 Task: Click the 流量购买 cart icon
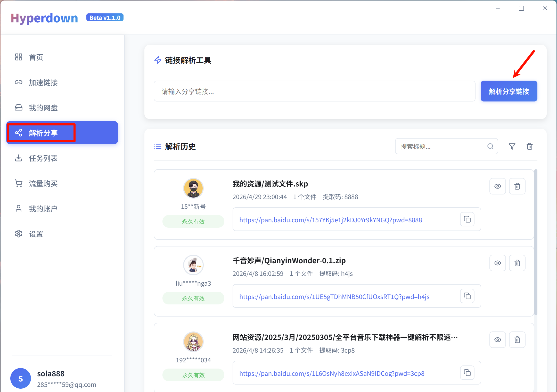[x=19, y=183]
